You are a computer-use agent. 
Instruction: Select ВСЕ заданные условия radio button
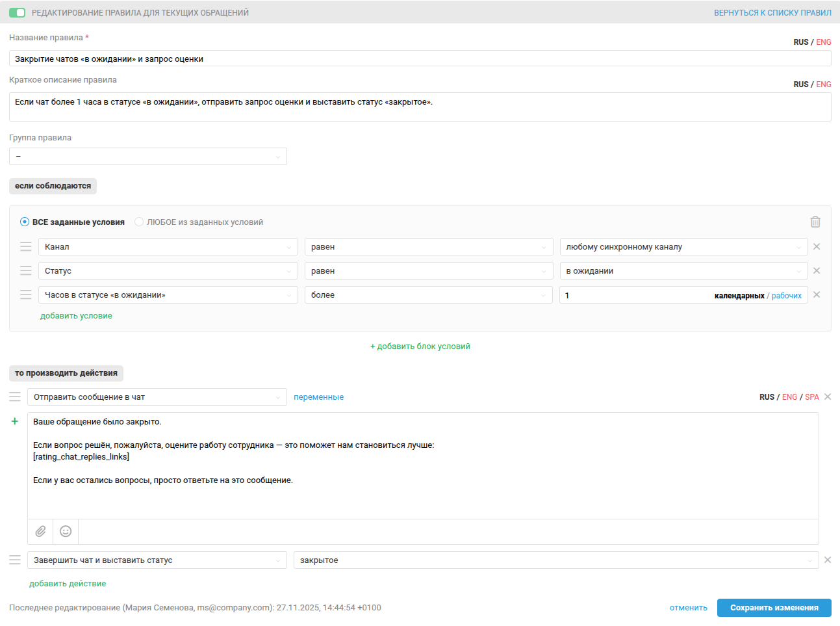pos(25,222)
